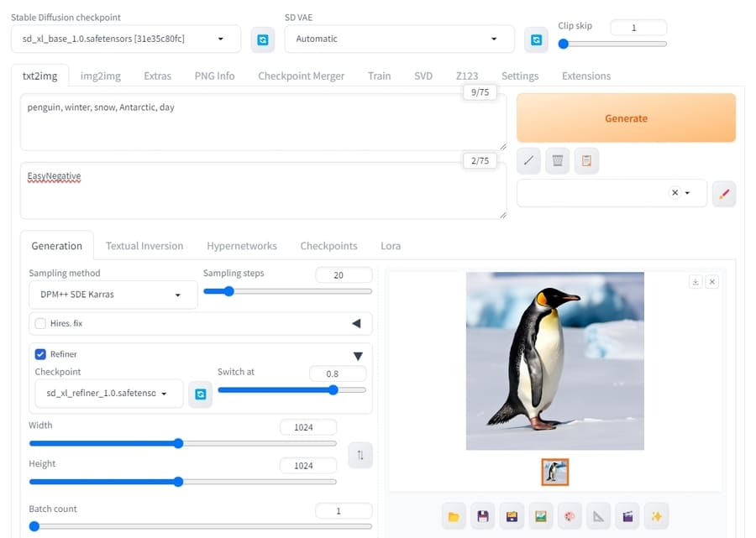Adjust the Height slider
Screen dimensions: 756x538
tap(183, 482)
